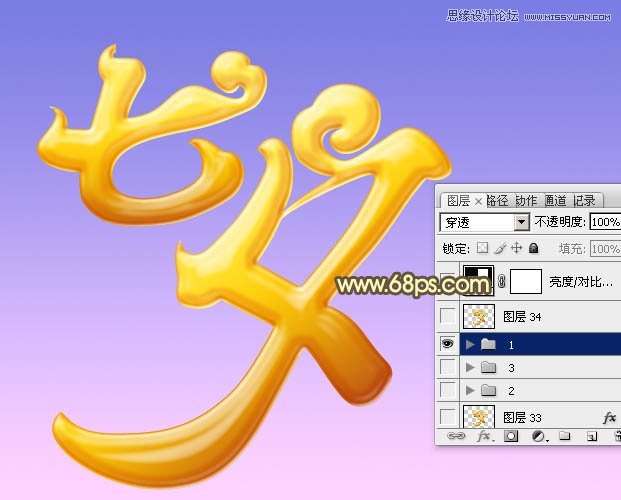
Task: Switch to the 通道 tab
Action: click(x=555, y=200)
